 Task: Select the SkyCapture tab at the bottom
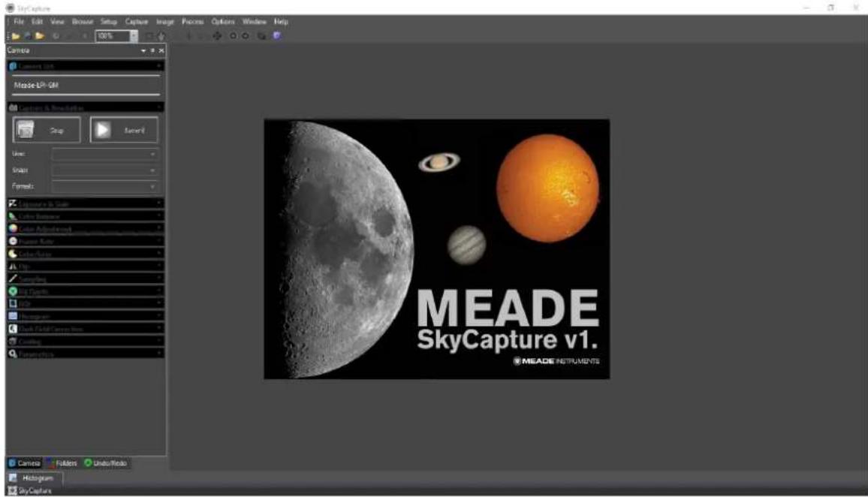click(31, 491)
